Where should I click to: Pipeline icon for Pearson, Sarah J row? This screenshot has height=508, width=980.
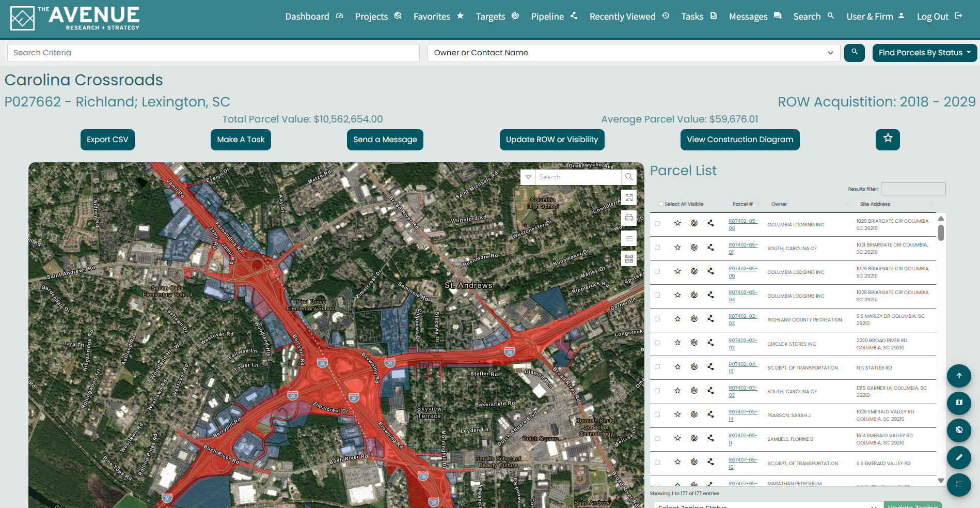[710, 414]
